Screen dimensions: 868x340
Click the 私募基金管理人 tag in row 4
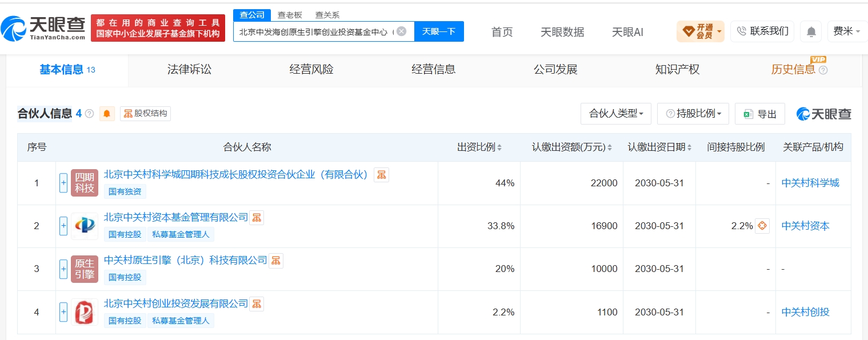click(181, 321)
